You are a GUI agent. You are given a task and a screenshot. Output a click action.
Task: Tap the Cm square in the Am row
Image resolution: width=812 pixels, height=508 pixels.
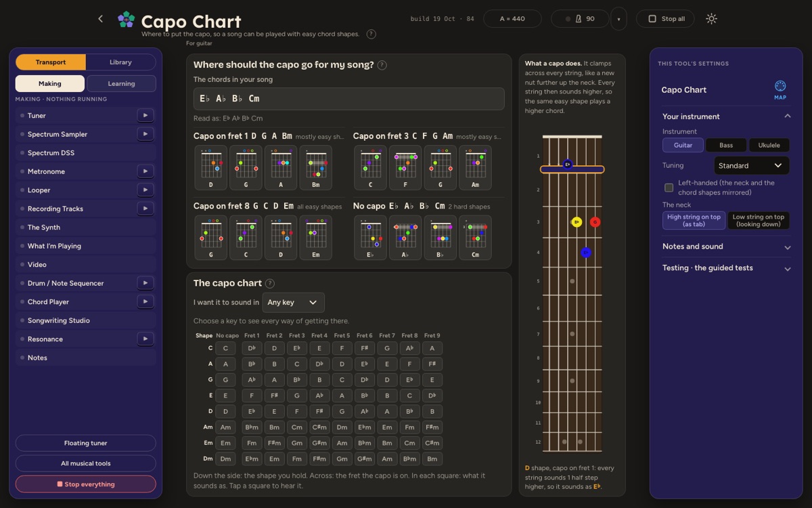(296, 427)
